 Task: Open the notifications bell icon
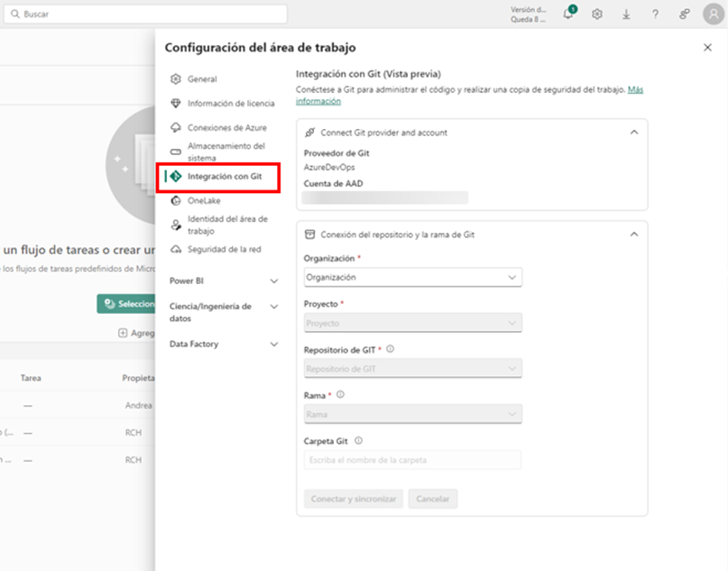coord(568,14)
